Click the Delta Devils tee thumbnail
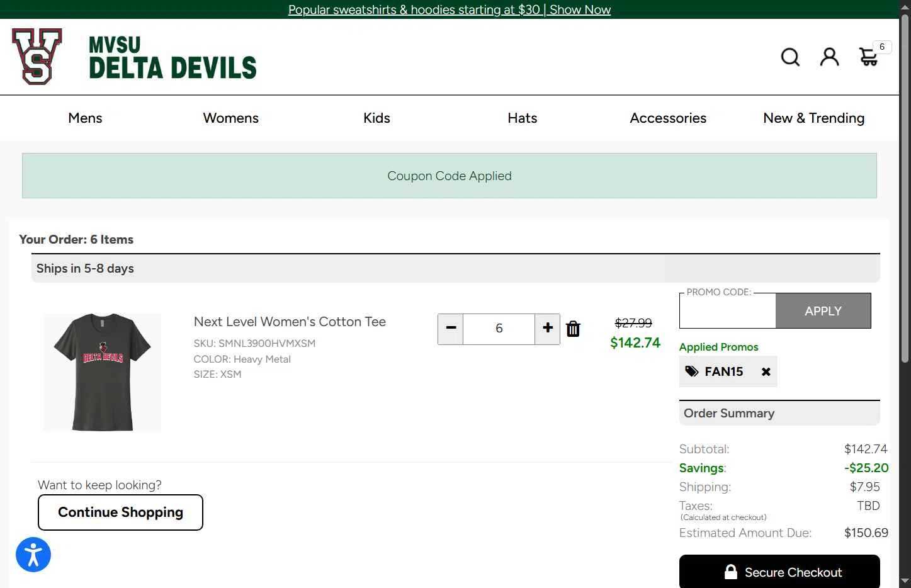The width and height of the screenshot is (911, 588). click(x=103, y=372)
